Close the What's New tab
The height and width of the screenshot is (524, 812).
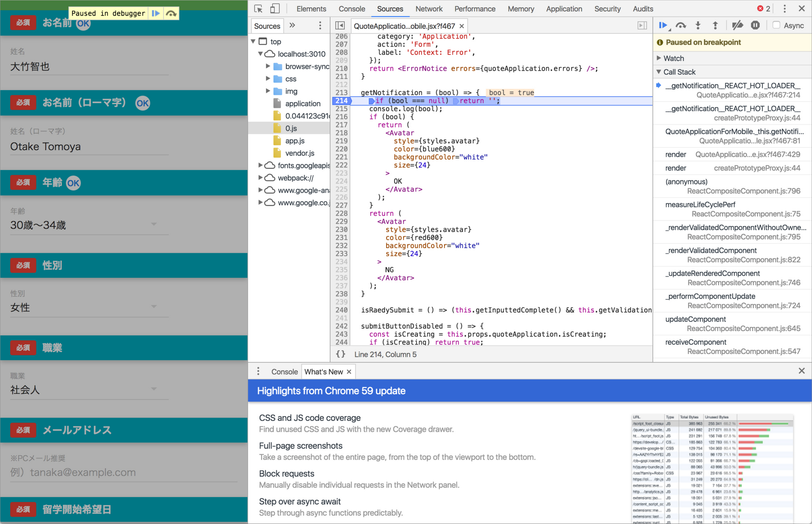(349, 372)
